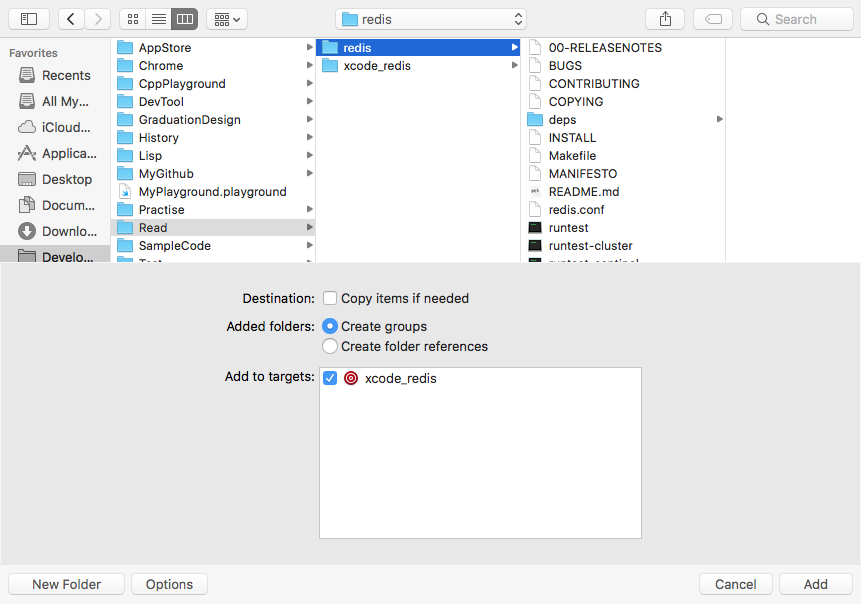Uncheck the xcode_redis target checkbox
Screen dimensions: 861x604
pos(330,378)
